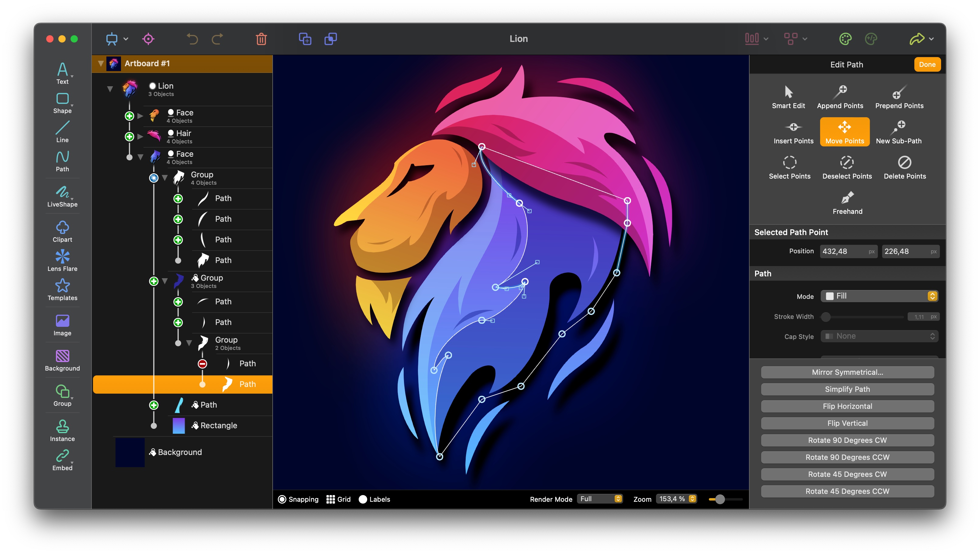This screenshot has width=980, height=554.
Task: Open the Render Mode dropdown
Action: click(600, 499)
